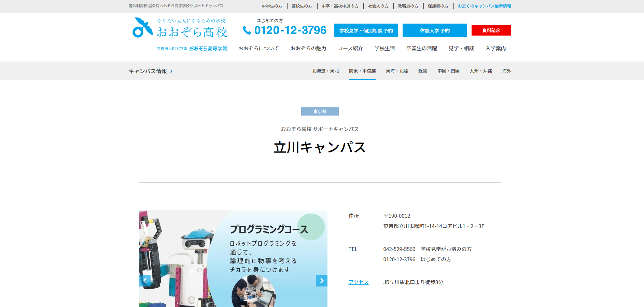644x307 pixels.
Task: Expand the 入学案内 navigation menu
Action: coord(495,49)
